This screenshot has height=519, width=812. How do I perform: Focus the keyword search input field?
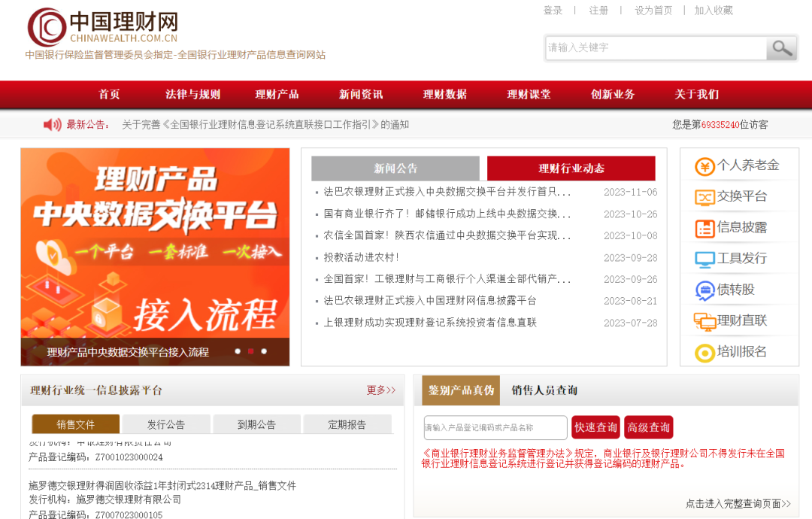[x=656, y=48]
